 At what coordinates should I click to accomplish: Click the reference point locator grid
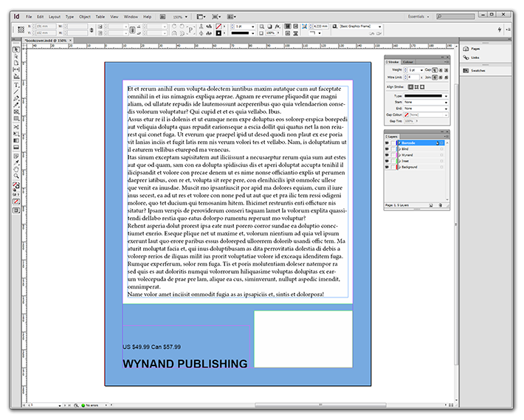point(21,30)
